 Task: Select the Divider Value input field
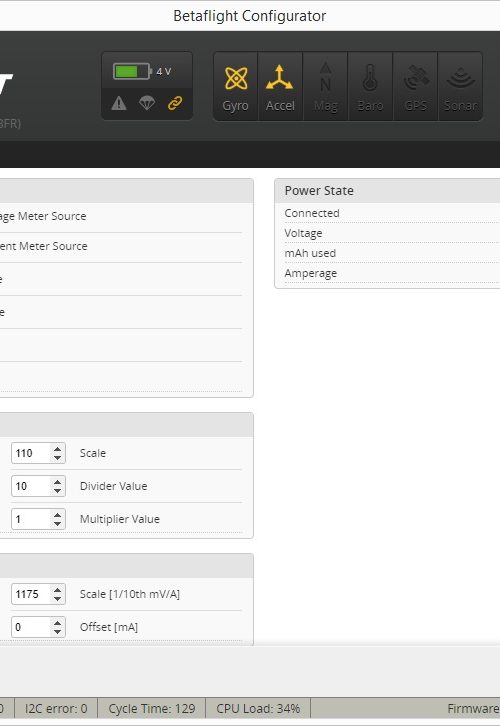click(31, 486)
